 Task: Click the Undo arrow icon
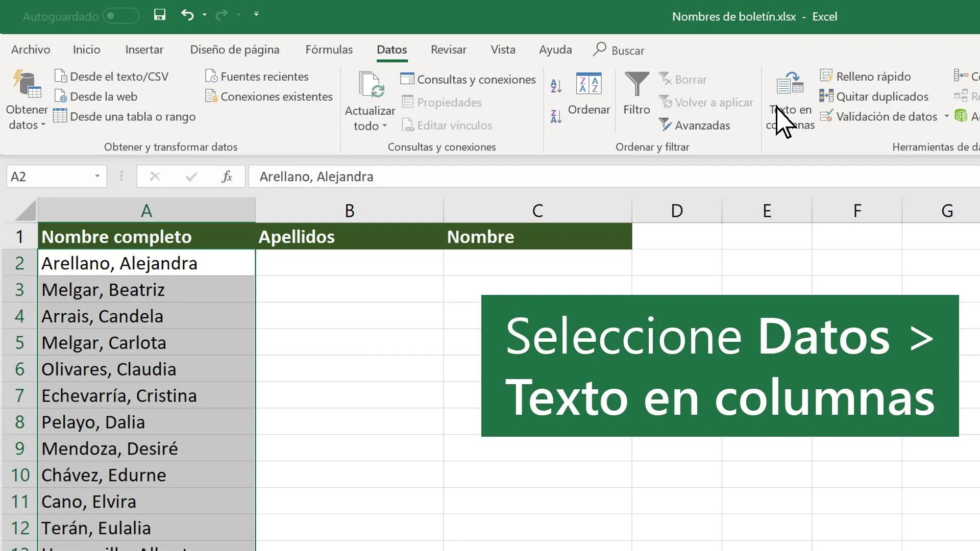tap(187, 15)
